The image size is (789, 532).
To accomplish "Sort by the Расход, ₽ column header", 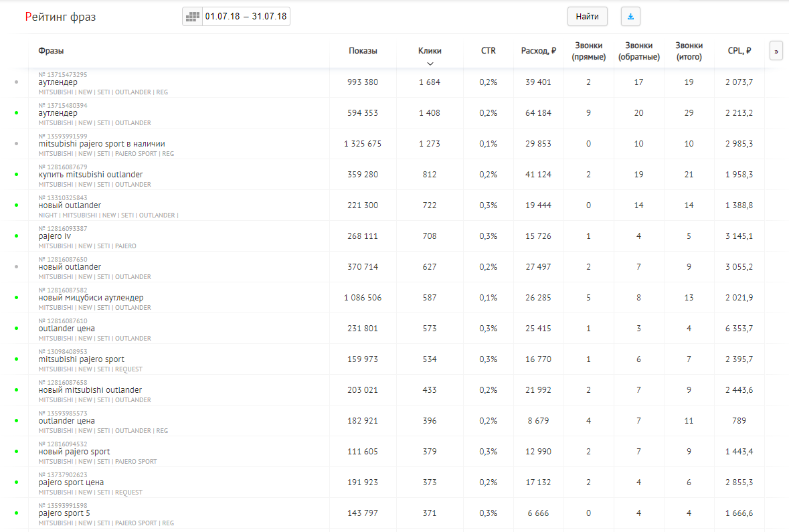I will coord(539,51).
